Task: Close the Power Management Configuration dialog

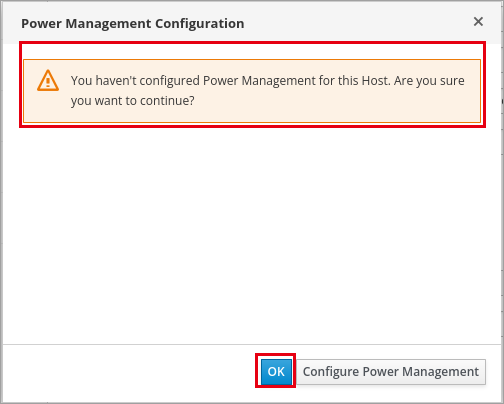Action: 478,22
